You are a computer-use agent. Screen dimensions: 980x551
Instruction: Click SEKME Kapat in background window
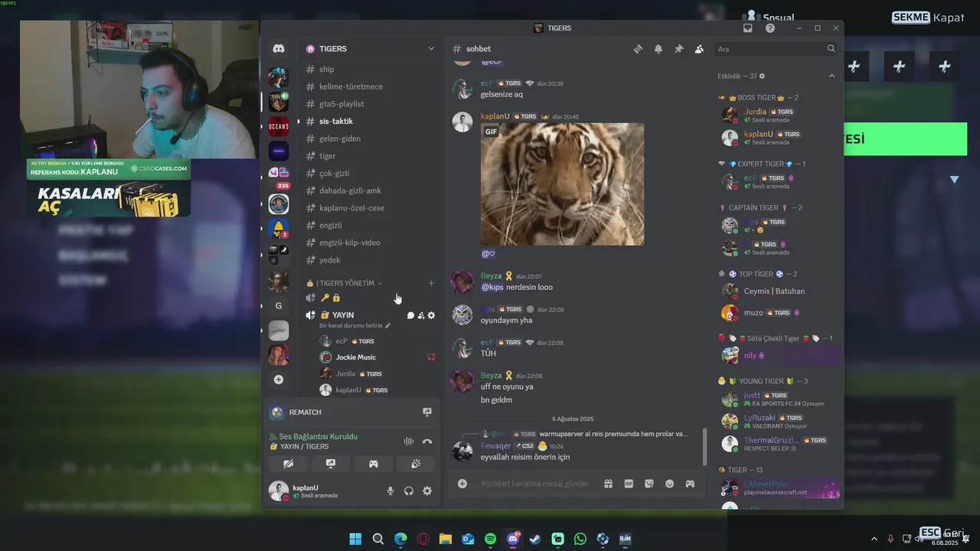click(928, 17)
